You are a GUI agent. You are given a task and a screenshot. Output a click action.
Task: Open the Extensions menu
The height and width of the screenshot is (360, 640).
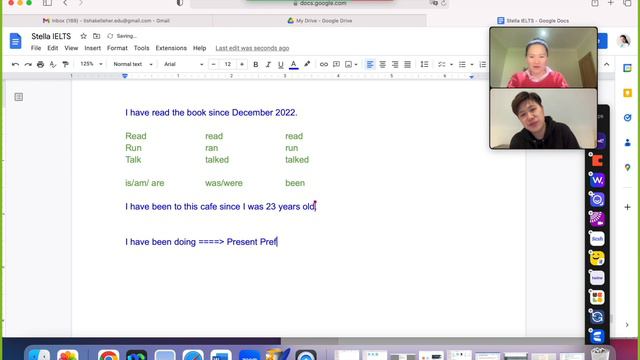(x=171, y=48)
